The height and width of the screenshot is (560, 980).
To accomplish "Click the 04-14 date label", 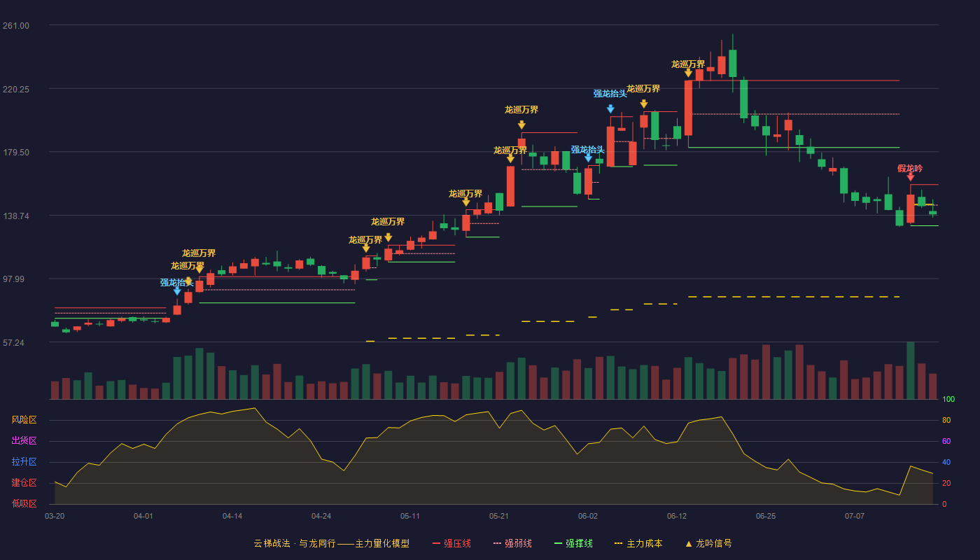I will [232, 516].
